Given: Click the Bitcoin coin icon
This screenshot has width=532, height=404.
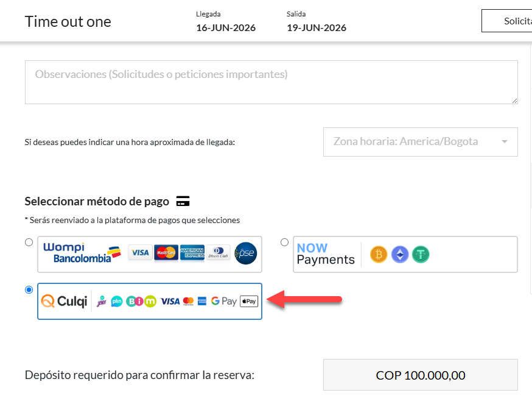Looking at the screenshot, I should [379, 255].
